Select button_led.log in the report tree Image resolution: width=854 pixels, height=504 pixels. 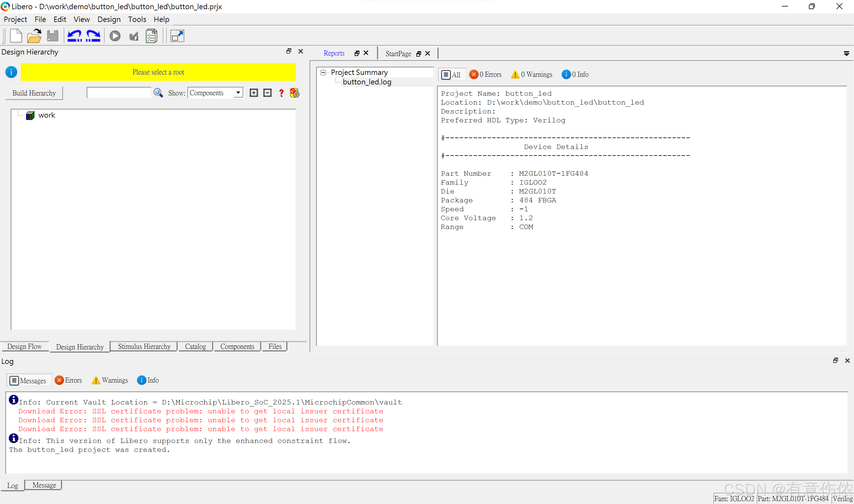tap(367, 82)
